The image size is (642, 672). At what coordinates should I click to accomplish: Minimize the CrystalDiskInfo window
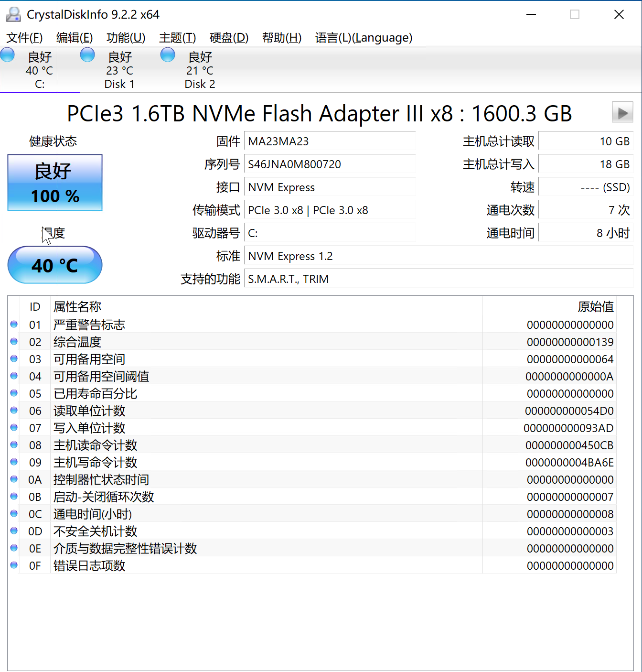click(x=531, y=15)
